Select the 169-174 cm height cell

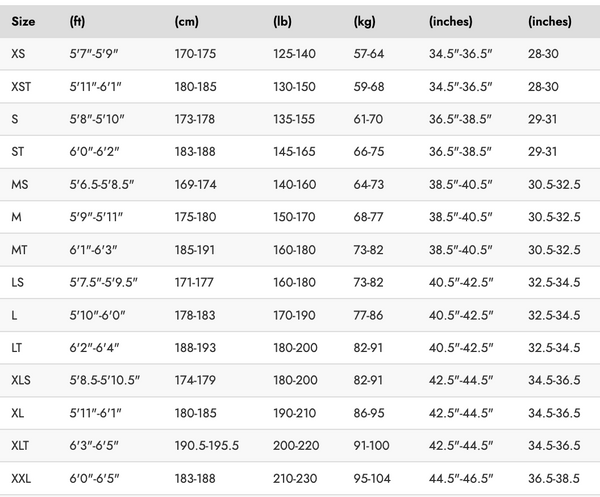click(195, 185)
